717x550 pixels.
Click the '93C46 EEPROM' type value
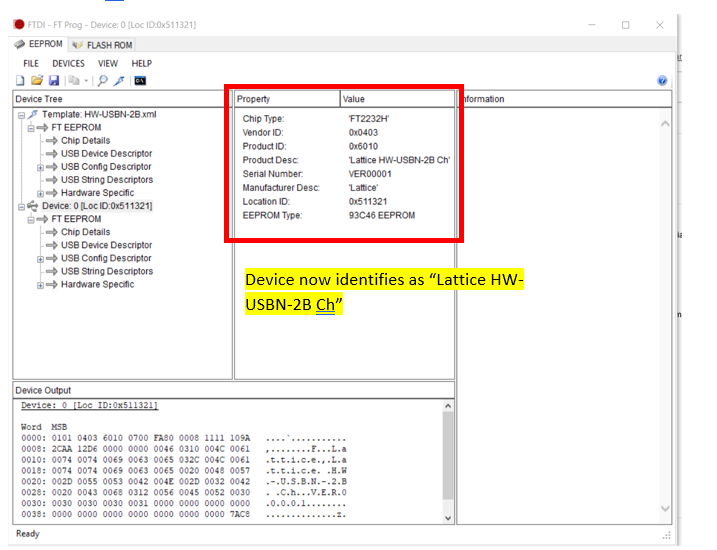382,215
